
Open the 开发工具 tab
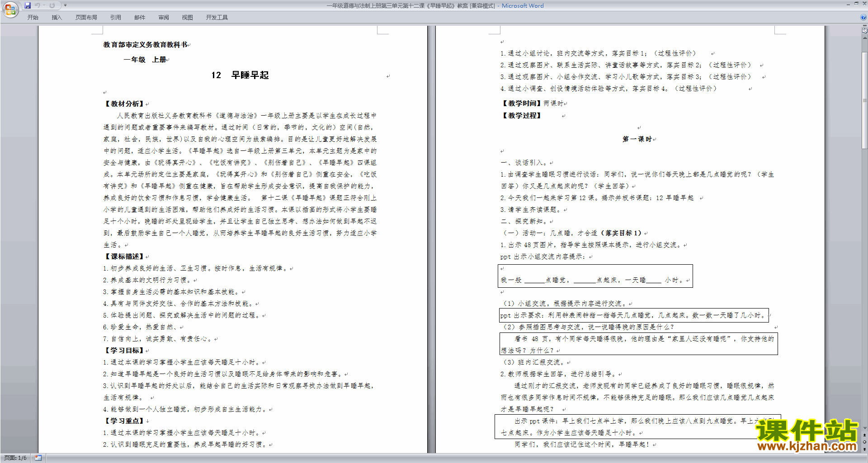(x=217, y=17)
